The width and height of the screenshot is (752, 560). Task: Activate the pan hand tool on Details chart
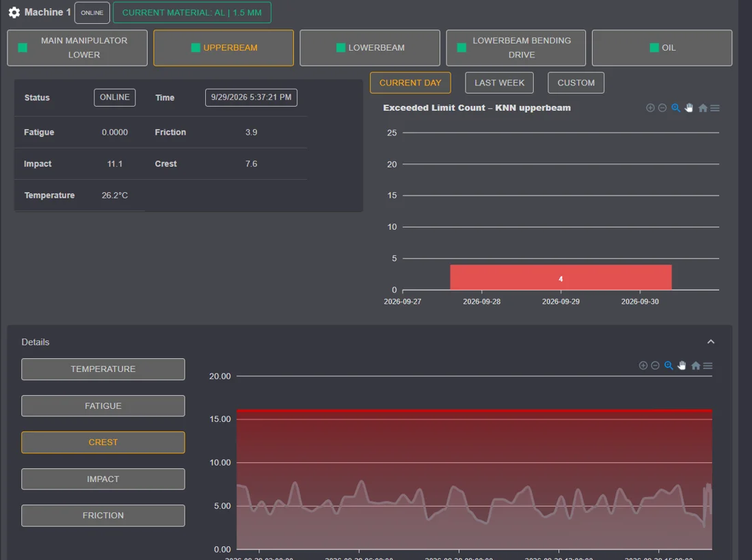point(682,366)
